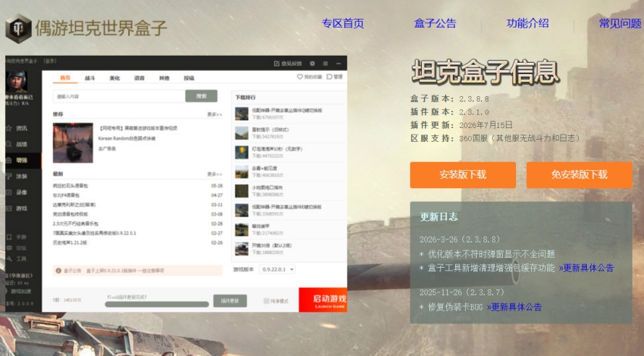
Task: Click the 意见反馈 feedback icon
Action: (x=276, y=64)
